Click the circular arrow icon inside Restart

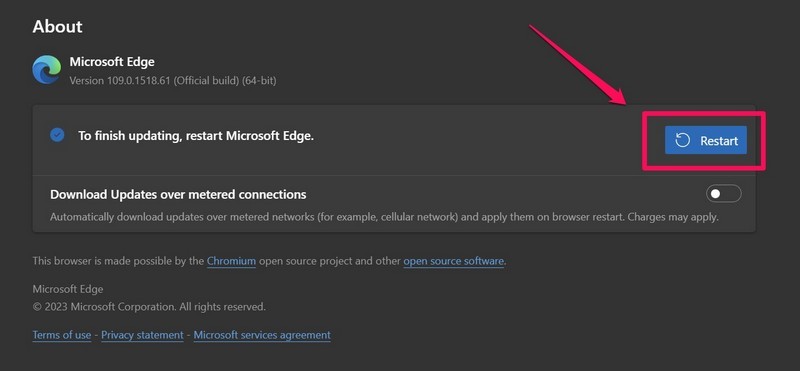click(x=683, y=140)
